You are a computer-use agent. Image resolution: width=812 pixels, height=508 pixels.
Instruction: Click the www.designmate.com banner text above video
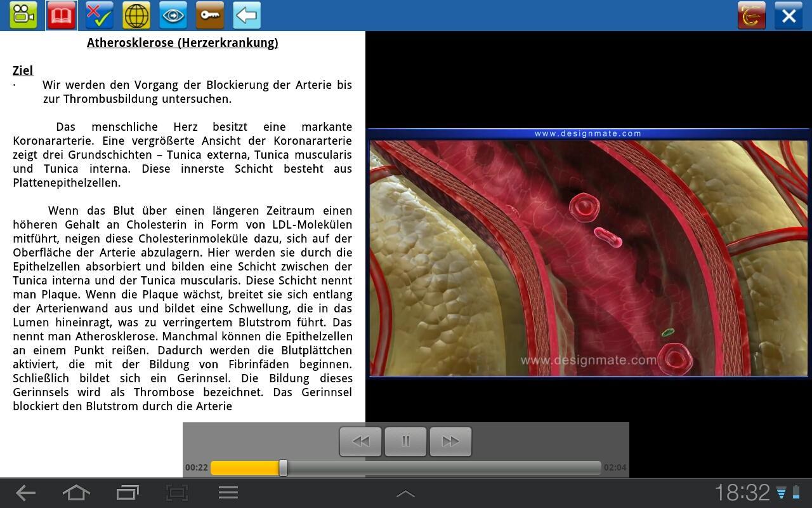(588, 134)
